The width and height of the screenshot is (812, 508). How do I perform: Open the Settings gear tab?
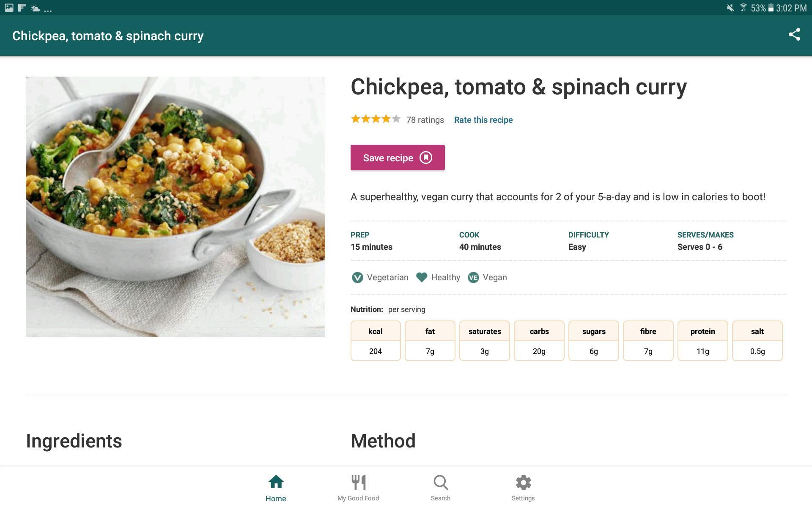coord(523,488)
